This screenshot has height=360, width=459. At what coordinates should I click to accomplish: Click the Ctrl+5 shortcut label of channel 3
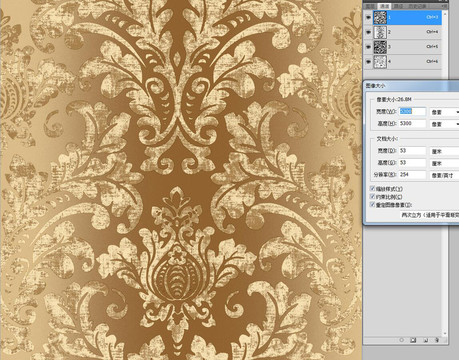[432, 47]
